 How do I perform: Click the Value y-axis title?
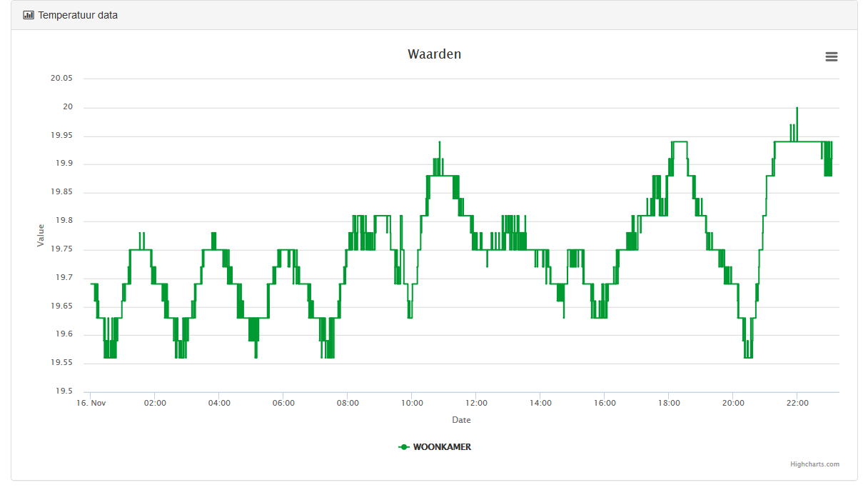tap(41, 236)
